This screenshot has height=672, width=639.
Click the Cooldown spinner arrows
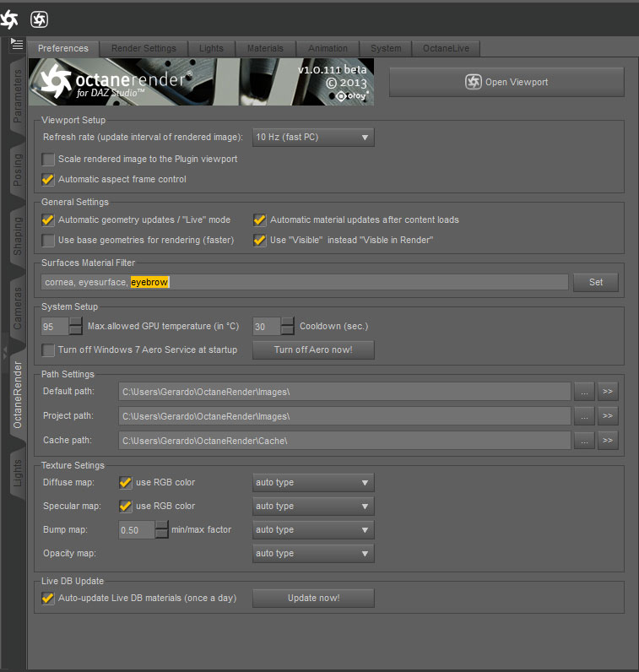click(x=288, y=326)
